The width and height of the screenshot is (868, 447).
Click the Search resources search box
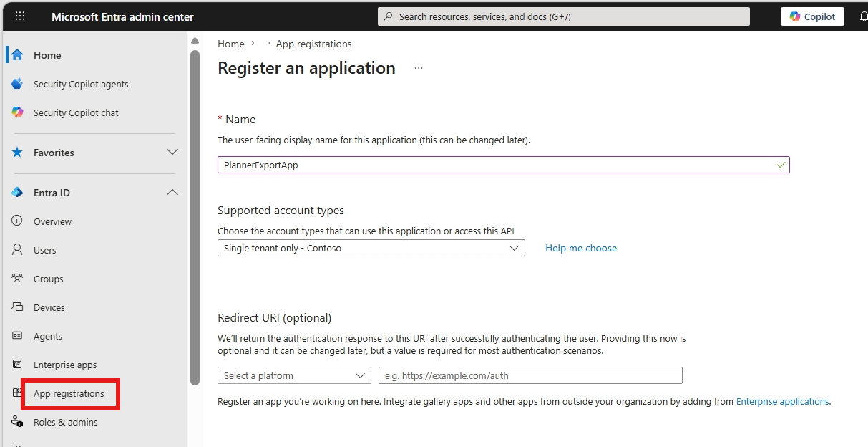[x=564, y=16]
